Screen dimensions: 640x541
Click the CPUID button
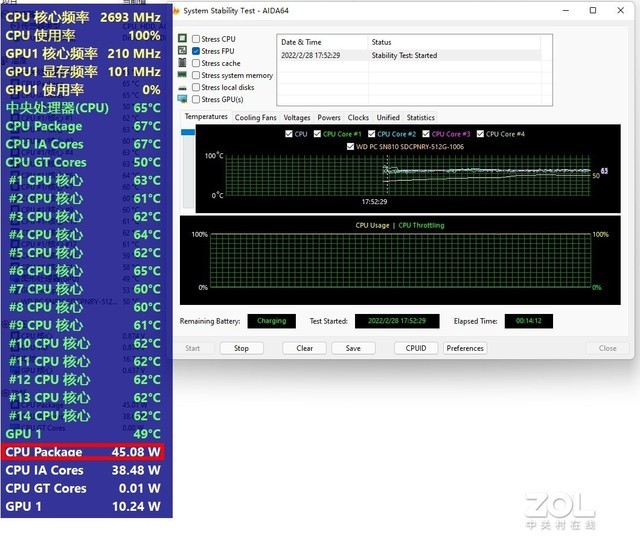pos(415,349)
